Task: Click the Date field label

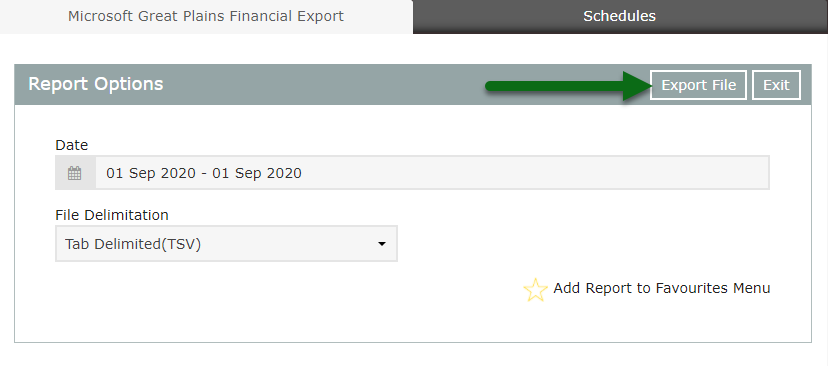Action: (72, 145)
